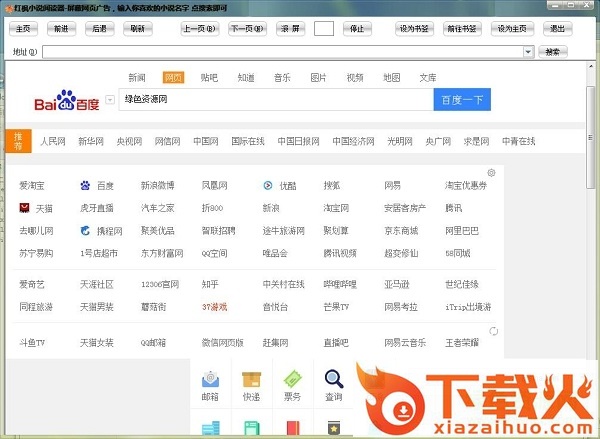Click the 设为主页 button
The height and width of the screenshot is (439, 600).
(512, 29)
